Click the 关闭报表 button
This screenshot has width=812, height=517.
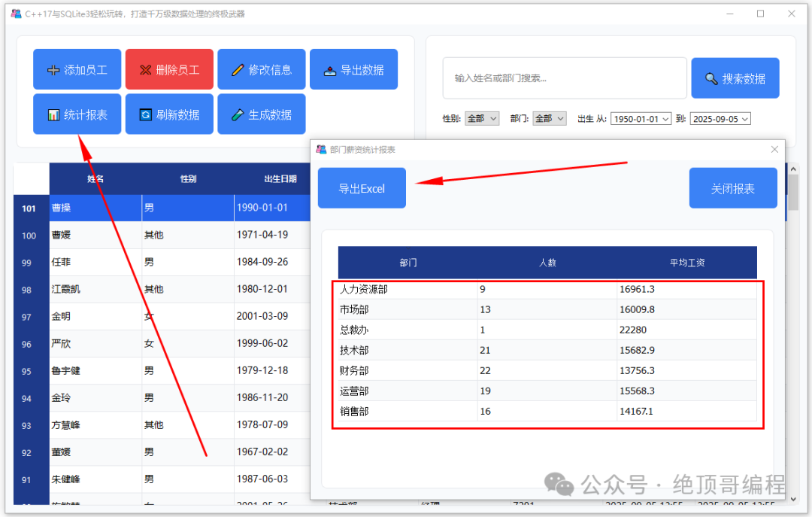tap(733, 188)
